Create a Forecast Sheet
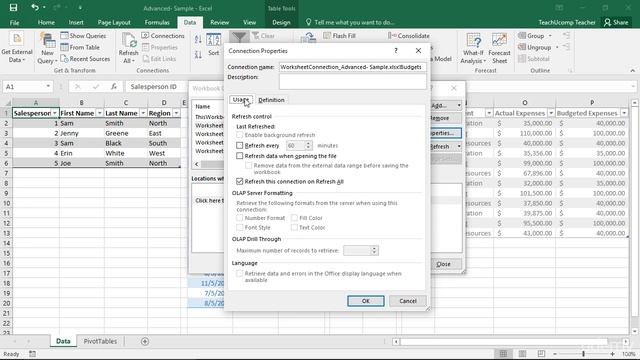The width and height of the screenshot is (640, 360). pos(499,48)
